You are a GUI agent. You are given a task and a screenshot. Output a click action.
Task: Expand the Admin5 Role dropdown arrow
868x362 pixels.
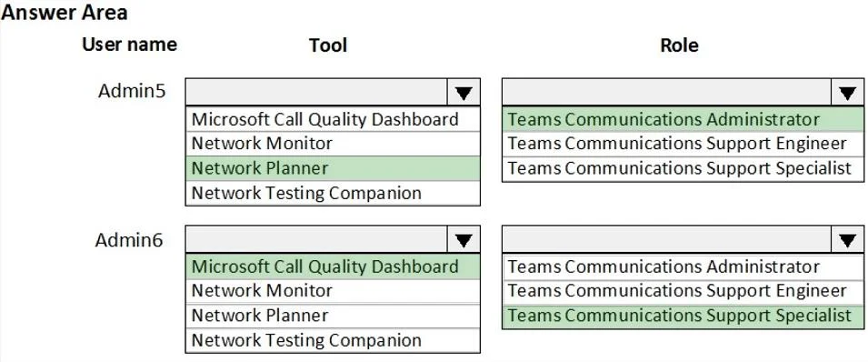tap(847, 93)
